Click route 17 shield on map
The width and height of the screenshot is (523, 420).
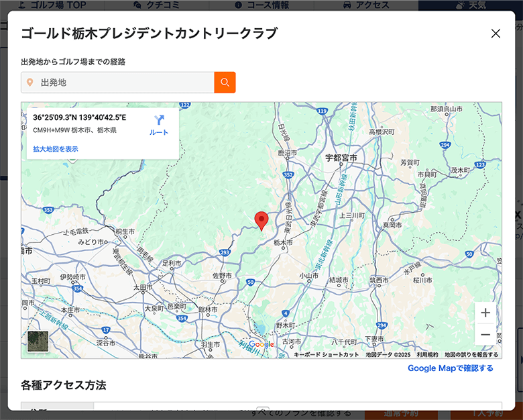tap(106, 330)
